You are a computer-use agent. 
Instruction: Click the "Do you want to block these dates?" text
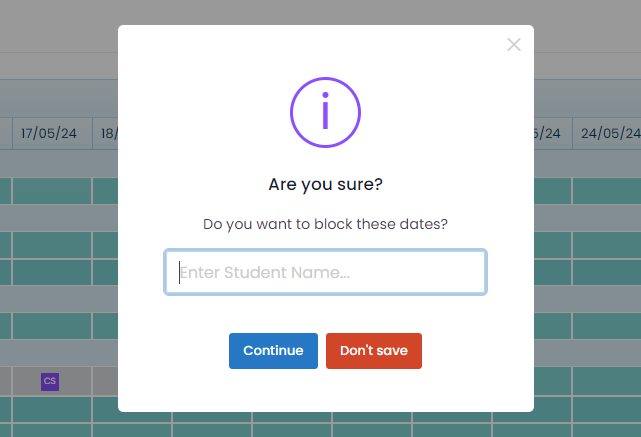pos(325,224)
